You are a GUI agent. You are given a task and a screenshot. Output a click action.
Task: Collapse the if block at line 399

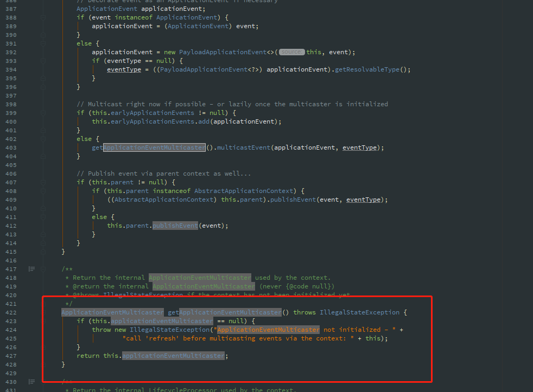pyautogui.click(x=43, y=113)
